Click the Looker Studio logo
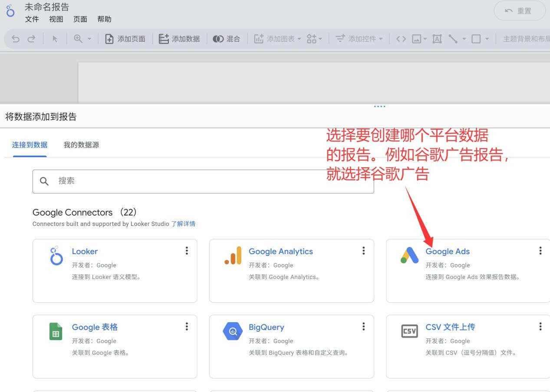 coord(10,11)
